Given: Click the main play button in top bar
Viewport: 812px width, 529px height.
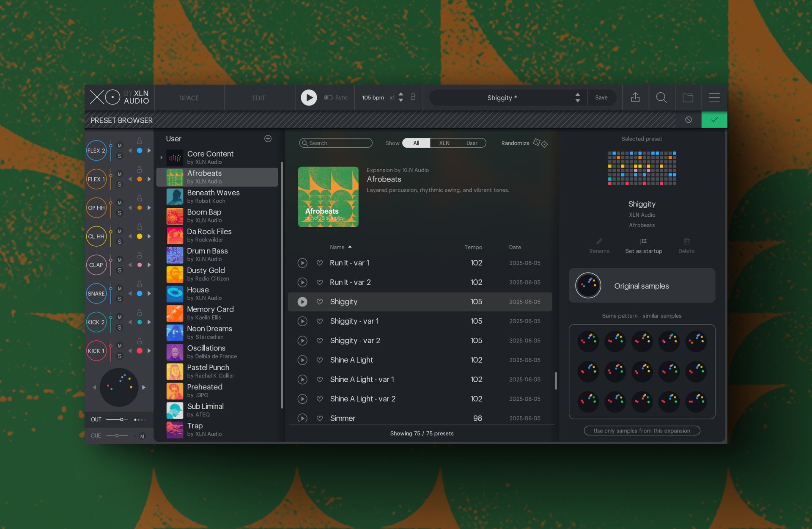Looking at the screenshot, I should [x=309, y=98].
